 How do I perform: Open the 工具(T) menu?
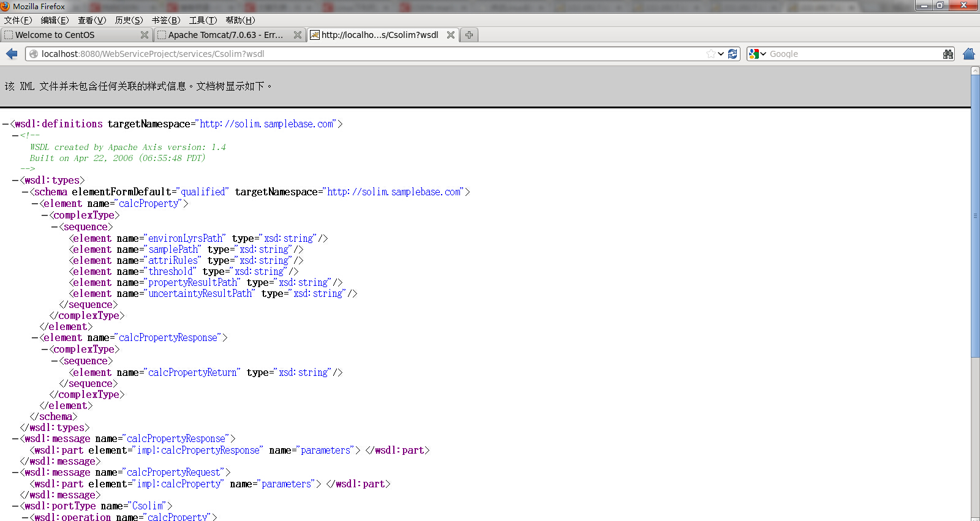pos(203,20)
